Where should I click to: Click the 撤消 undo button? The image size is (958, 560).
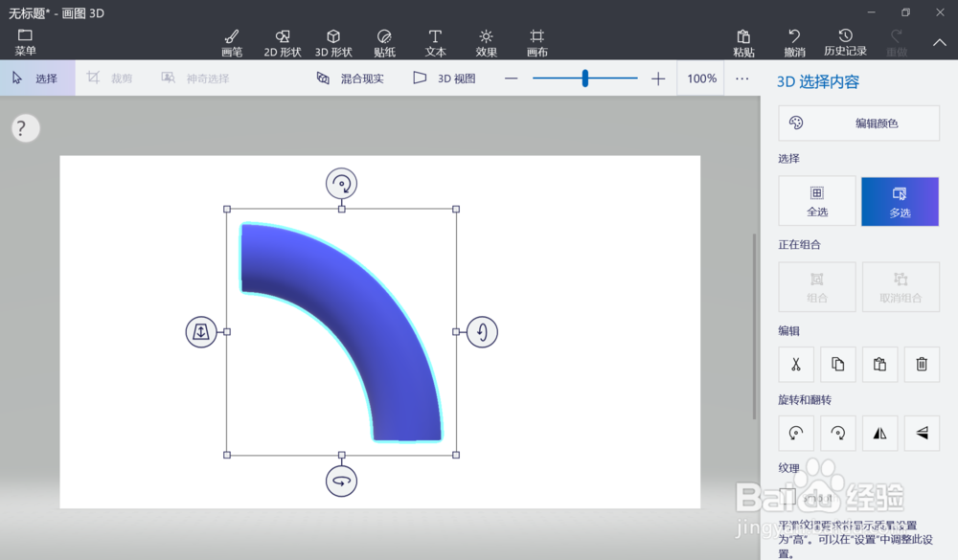[x=794, y=43]
